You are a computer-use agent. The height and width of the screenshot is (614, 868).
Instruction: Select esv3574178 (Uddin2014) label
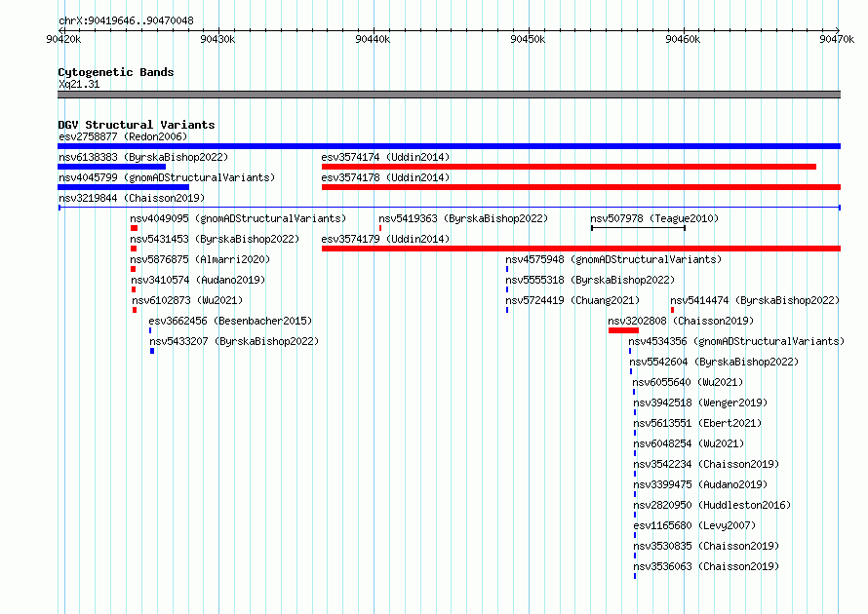tap(385, 177)
